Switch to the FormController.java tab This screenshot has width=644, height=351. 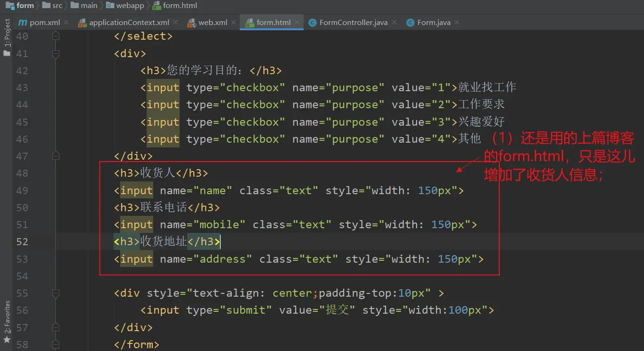click(x=353, y=23)
